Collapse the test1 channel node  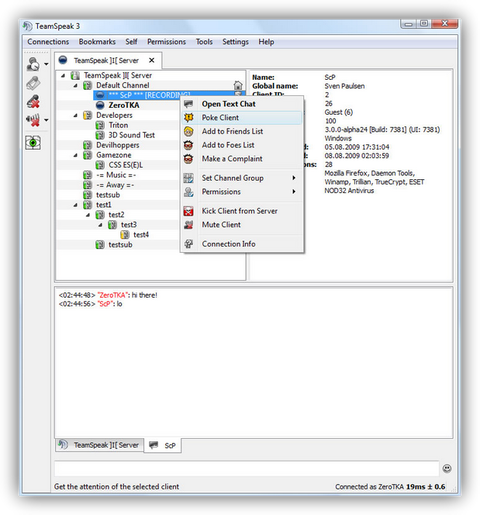[76, 205]
